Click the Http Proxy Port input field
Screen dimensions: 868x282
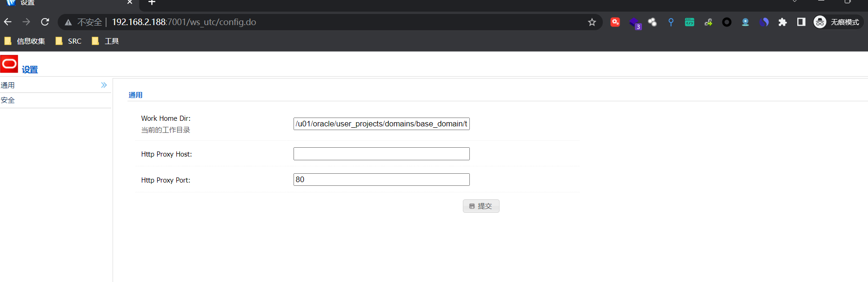click(381, 179)
